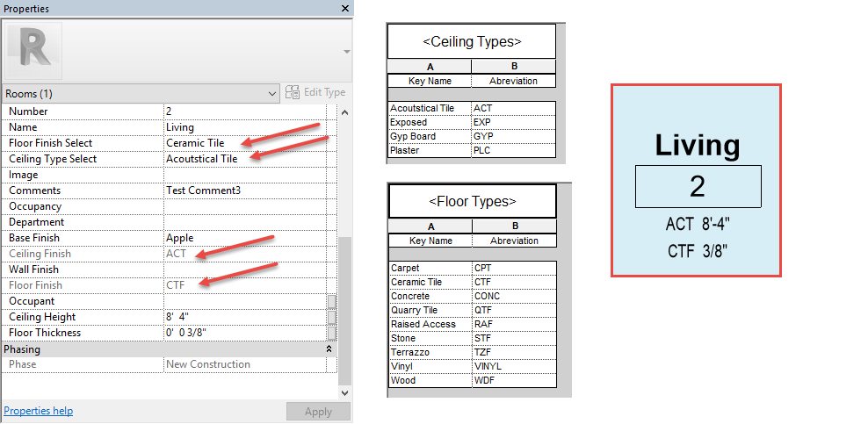This screenshot has width=868, height=424.
Task: Click the Edit Type button
Action: (x=316, y=92)
